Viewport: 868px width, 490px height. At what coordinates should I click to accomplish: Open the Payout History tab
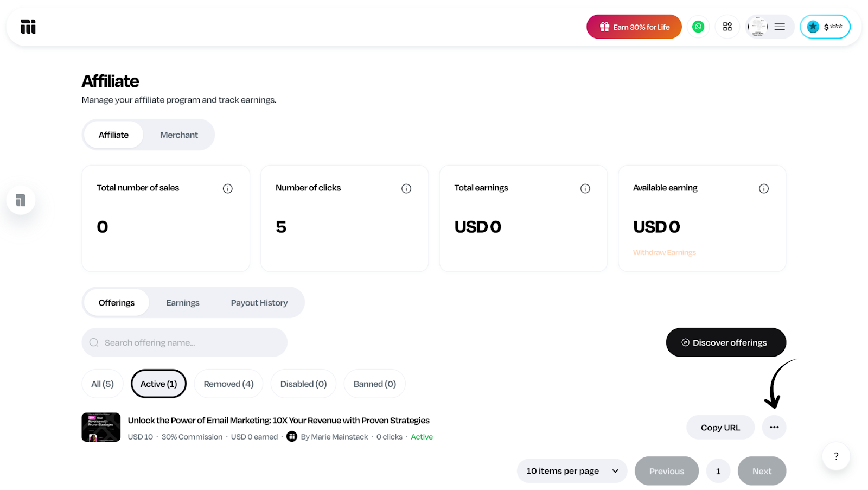coord(259,303)
